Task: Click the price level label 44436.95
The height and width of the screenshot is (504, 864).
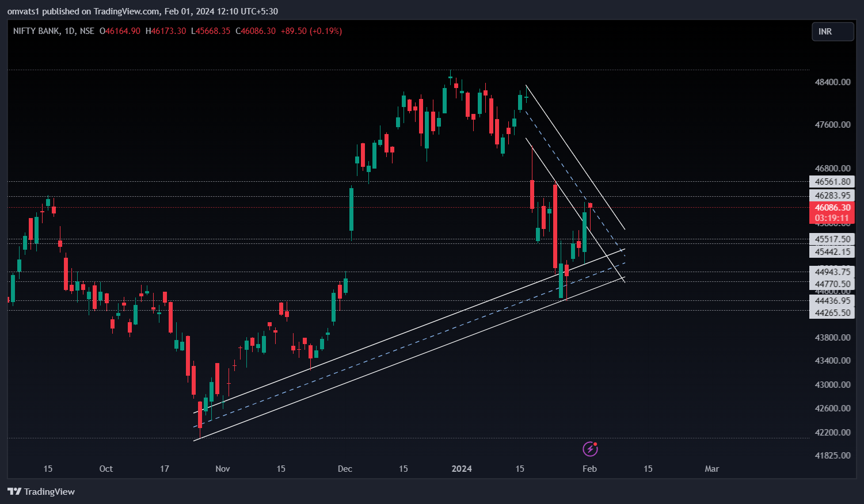Action: click(x=832, y=301)
